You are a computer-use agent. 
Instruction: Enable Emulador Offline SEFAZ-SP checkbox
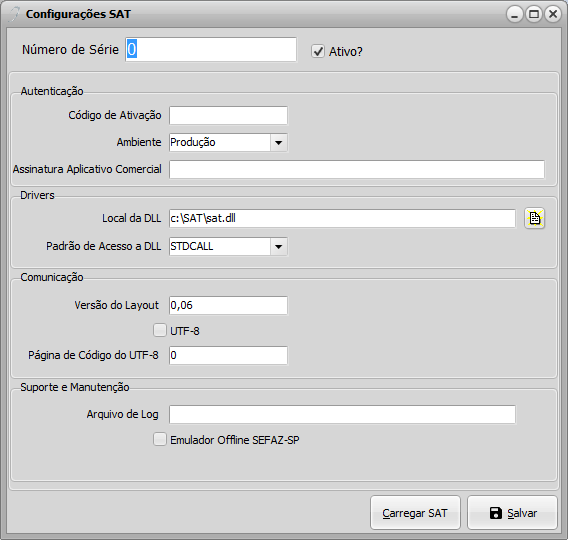point(160,439)
